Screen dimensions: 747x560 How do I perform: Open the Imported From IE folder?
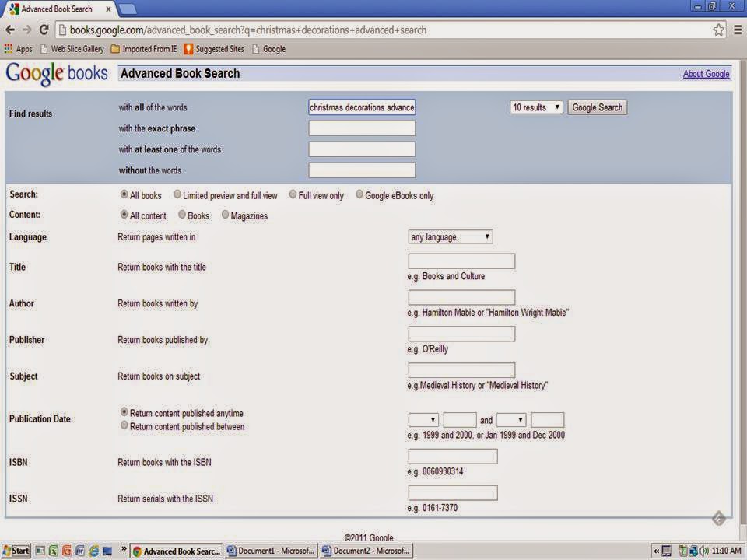pyautogui.click(x=144, y=49)
